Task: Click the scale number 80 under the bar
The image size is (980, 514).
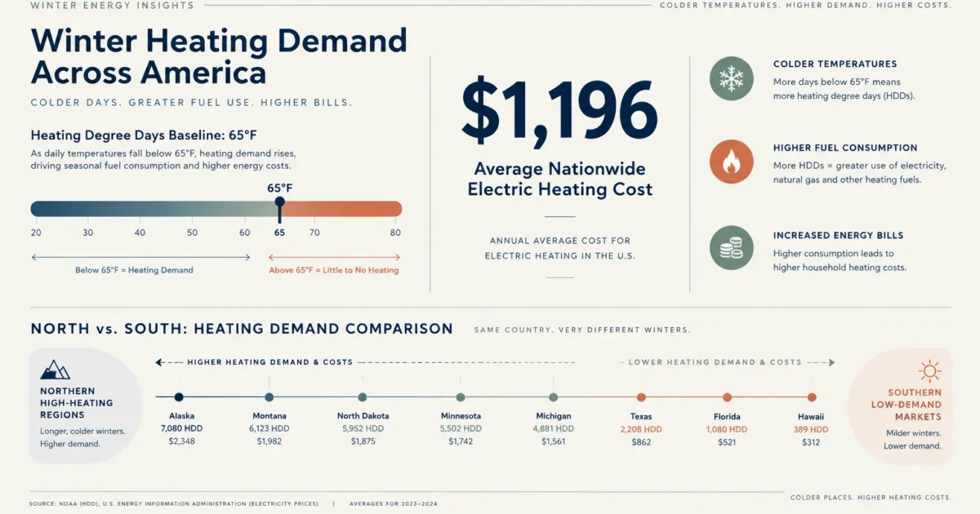Action: (396, 233)
